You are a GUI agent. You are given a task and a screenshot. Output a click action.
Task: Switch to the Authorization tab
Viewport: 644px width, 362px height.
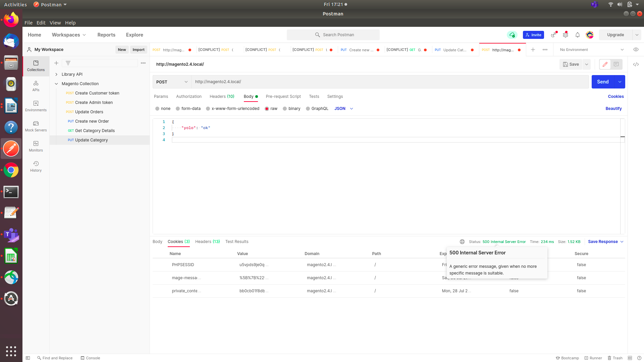(x=189, y=97)
